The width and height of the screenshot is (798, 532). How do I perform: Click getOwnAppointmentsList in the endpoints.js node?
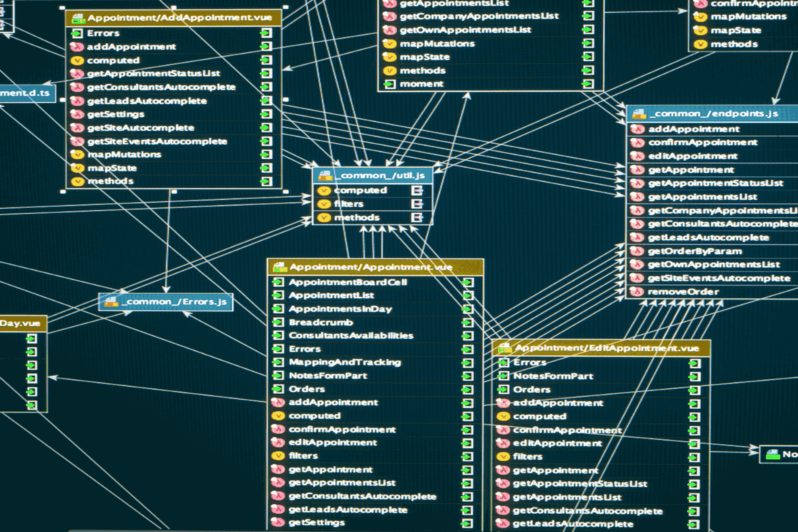click(x=714, y=264)
